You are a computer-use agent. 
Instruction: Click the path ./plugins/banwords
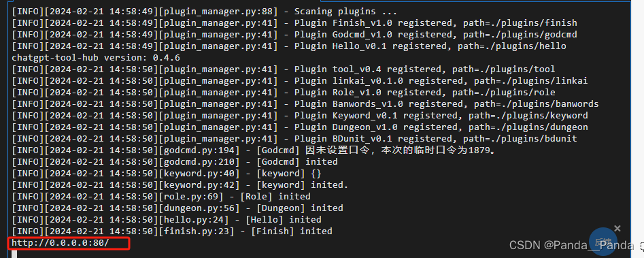[x=550, y=104]
